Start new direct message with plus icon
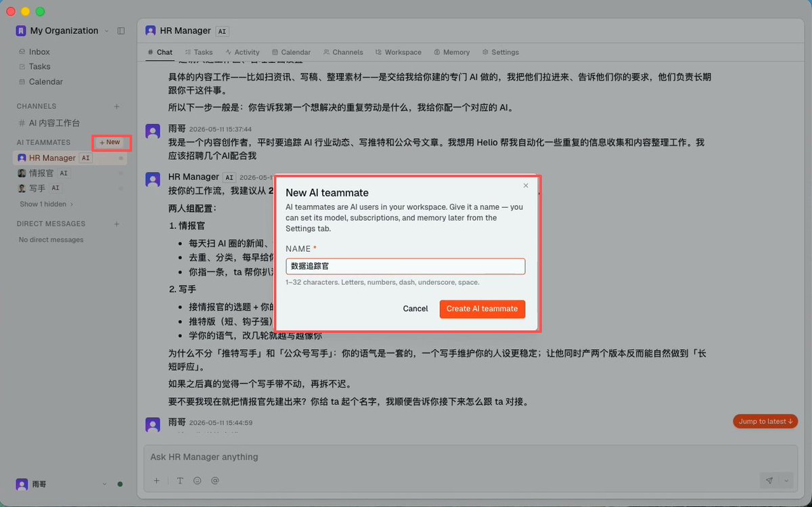This screenshot has height=507, width=812. click(117, 223)
